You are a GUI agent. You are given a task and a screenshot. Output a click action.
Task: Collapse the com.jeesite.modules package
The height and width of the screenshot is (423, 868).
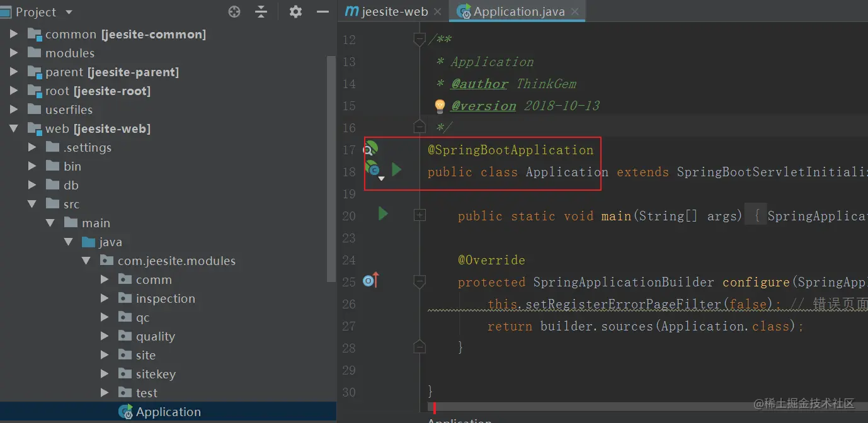[86, 261]
